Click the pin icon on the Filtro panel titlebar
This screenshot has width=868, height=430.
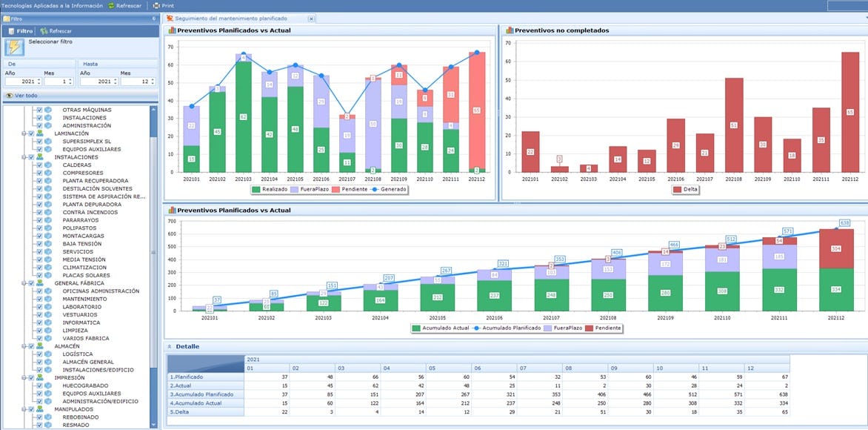[x=155, y=19]
